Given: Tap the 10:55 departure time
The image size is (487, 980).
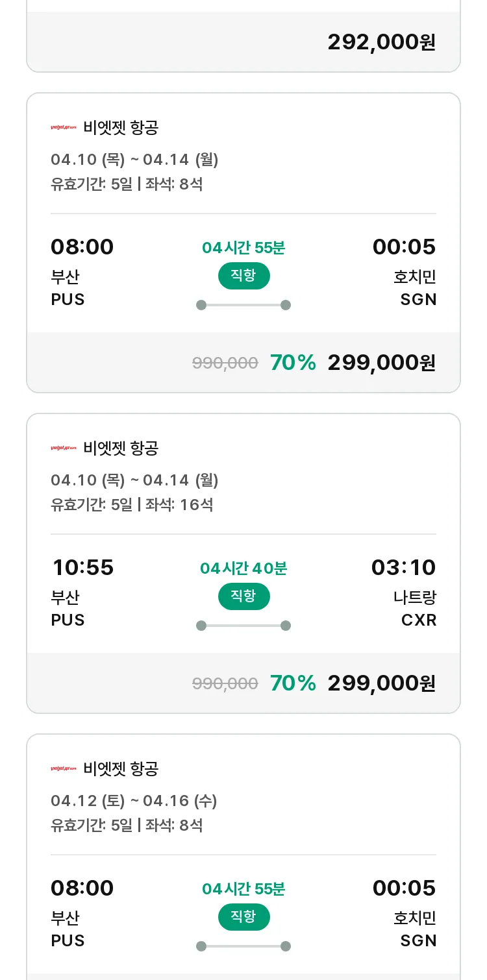Looking at the screenshot, I should tap(82, 568).
